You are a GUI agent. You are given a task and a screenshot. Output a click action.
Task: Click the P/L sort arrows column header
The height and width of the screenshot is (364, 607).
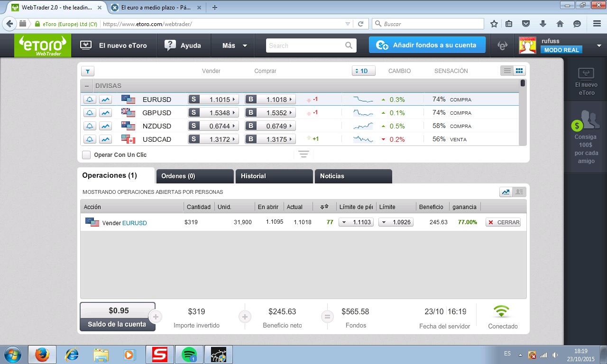pos(324,207)
